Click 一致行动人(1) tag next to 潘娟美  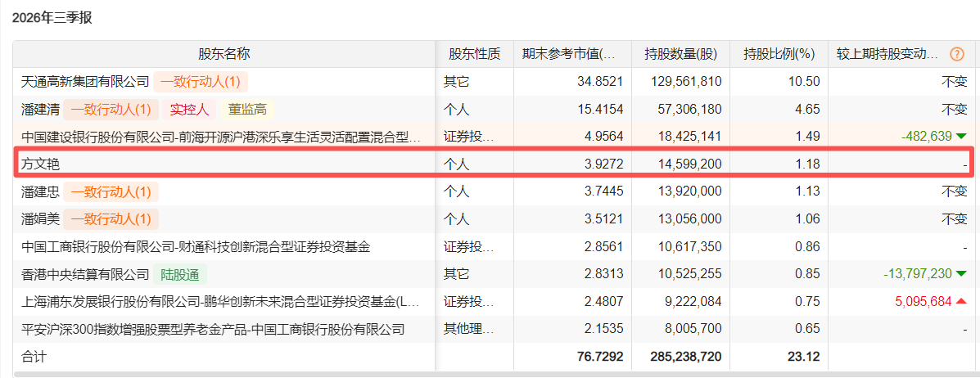[111, 219]
